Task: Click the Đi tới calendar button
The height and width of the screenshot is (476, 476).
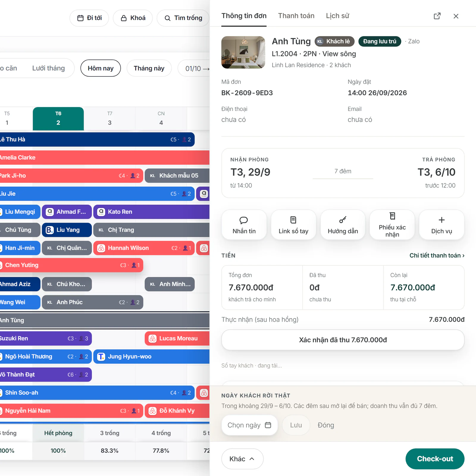Action: pos(89,18)
